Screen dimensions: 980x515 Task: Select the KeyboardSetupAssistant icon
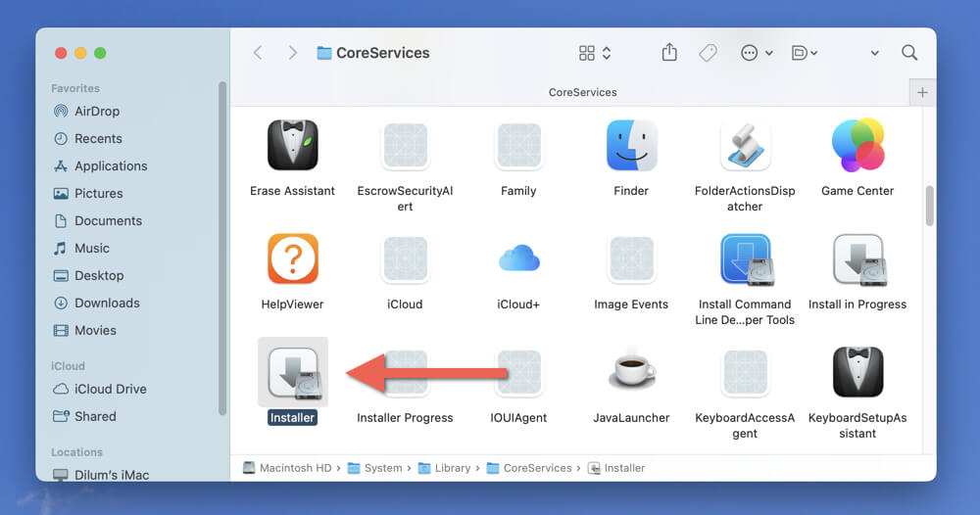click(x=857, y=372)
